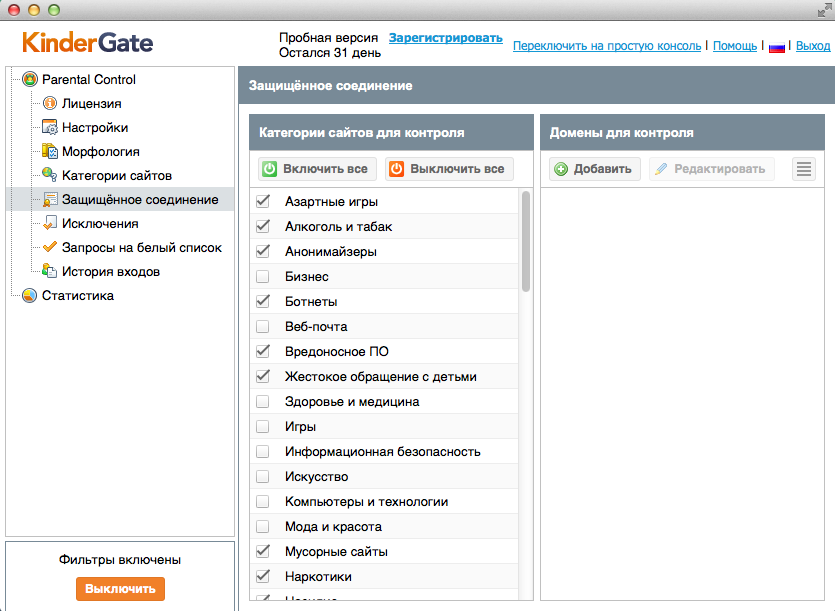Click the Категории сайтов icon
This screenshot has height=611, width=835.
click(x=50, y=176)
